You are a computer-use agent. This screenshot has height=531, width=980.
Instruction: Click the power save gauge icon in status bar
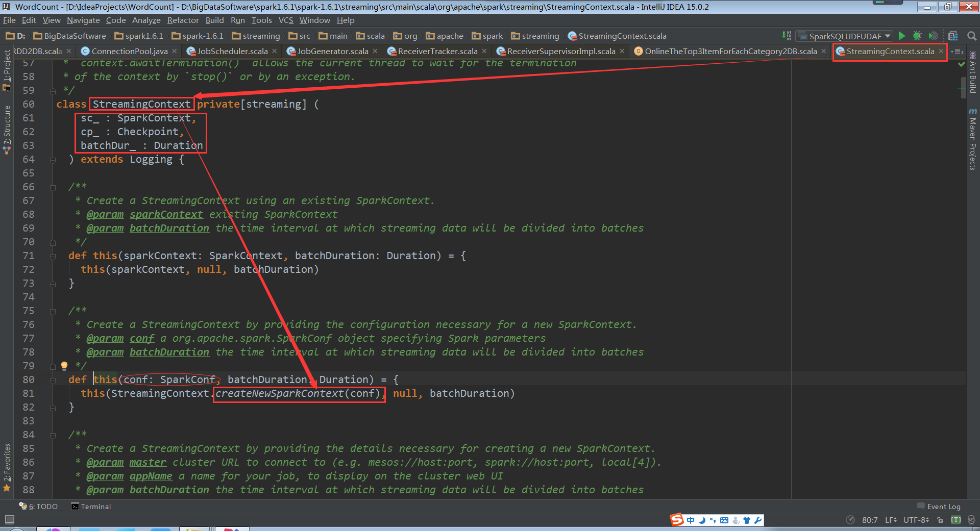pos(850,520)
